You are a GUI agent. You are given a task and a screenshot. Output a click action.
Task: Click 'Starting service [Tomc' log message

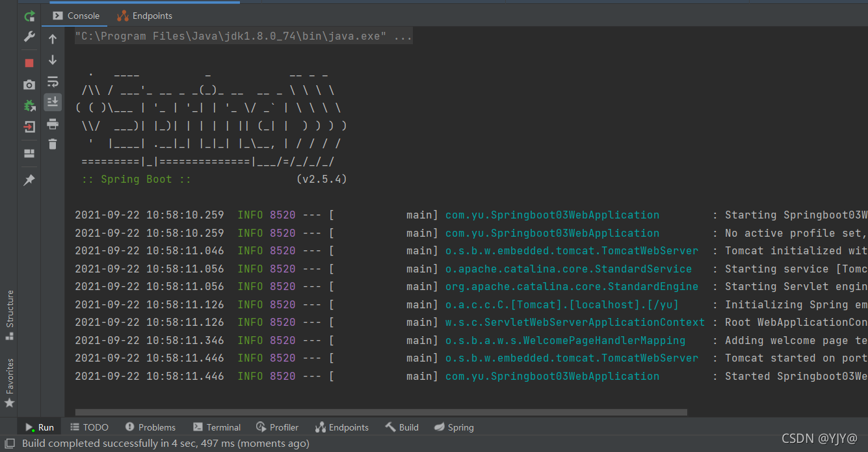coord(796,269)
